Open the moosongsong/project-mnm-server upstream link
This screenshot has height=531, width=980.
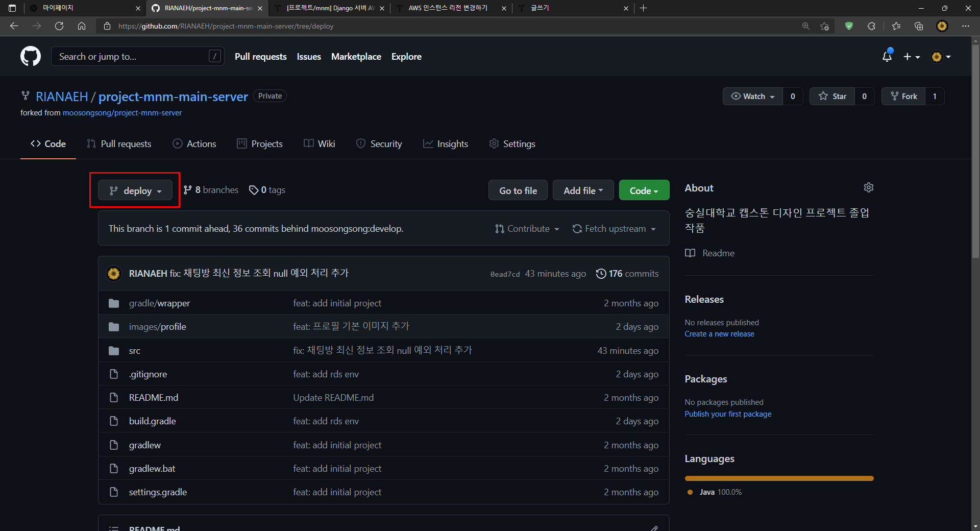122,113
